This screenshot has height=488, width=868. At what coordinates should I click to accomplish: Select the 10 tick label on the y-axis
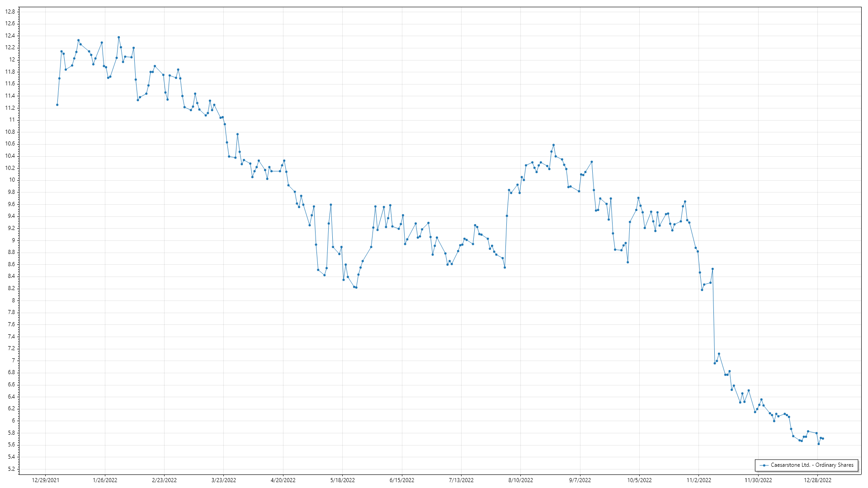[x=12, y=180]
